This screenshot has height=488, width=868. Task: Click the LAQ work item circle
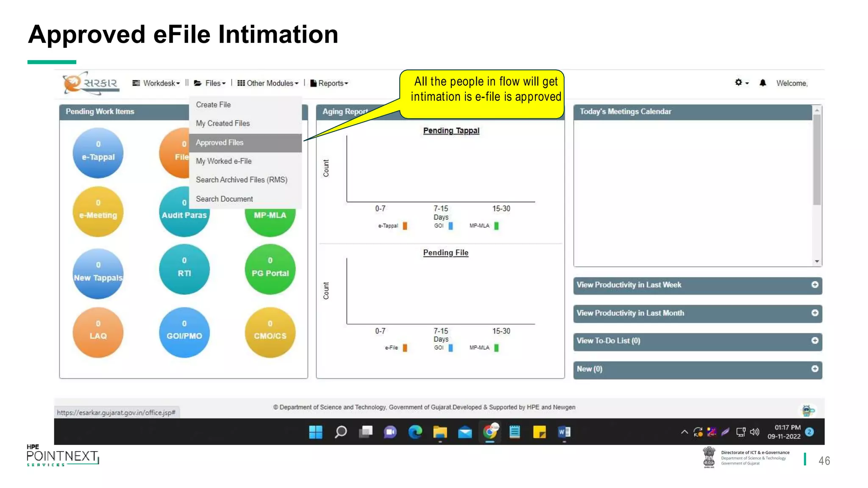(98, 332)
